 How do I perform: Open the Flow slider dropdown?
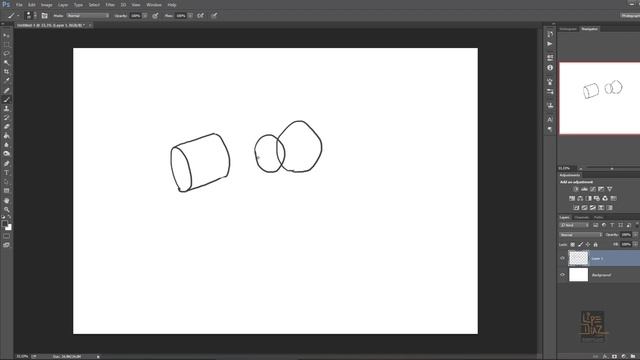pos(190,16)
